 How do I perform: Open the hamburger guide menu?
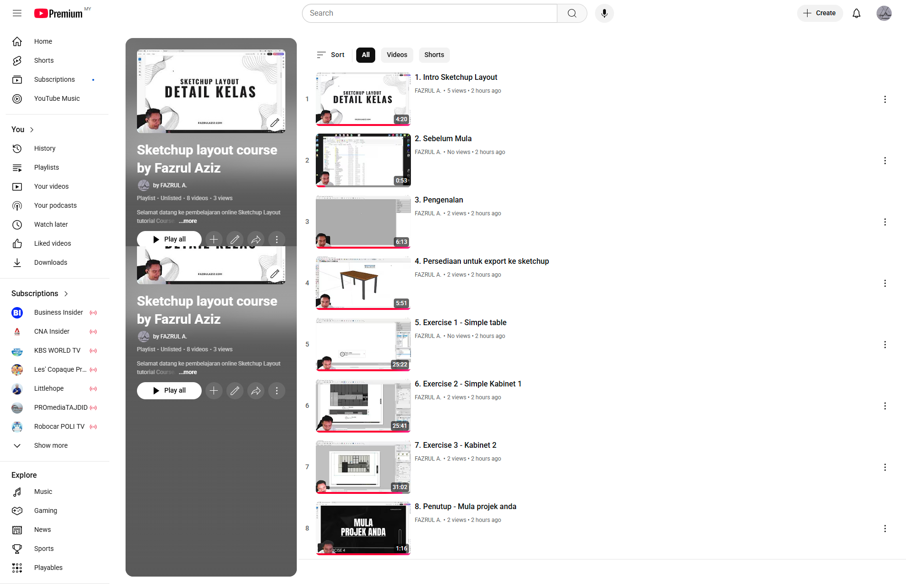[17, 13]
